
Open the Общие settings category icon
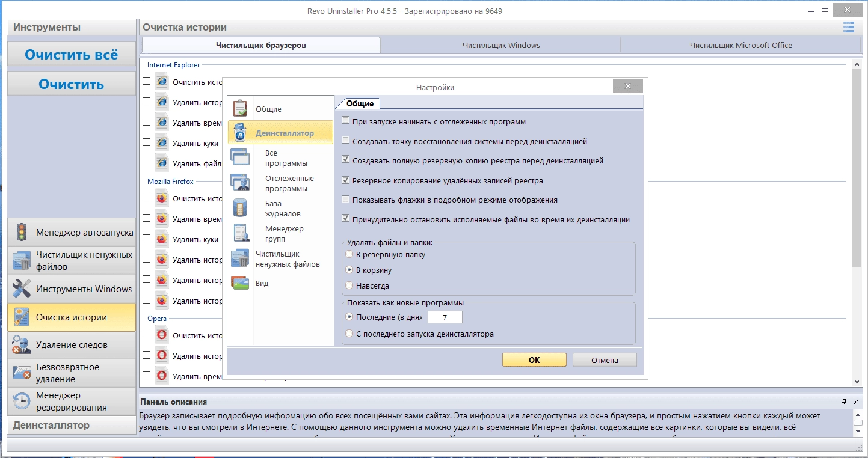(x=240, y=108)
